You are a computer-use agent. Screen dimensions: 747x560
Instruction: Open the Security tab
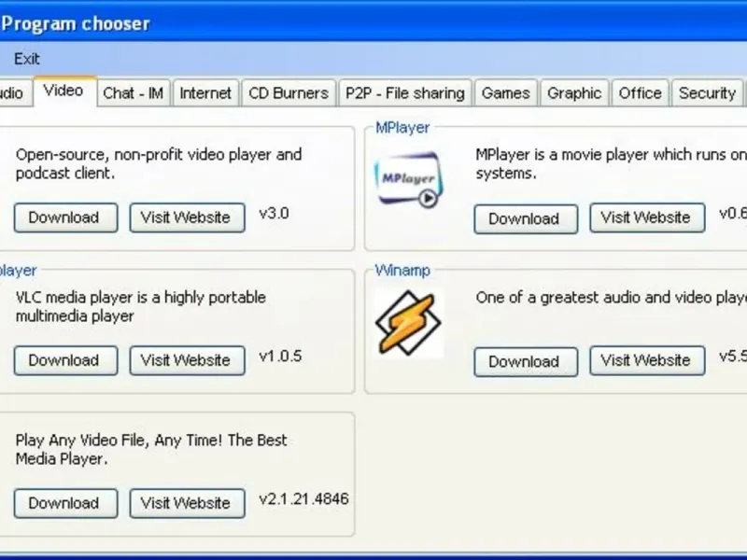coord(707,92)
